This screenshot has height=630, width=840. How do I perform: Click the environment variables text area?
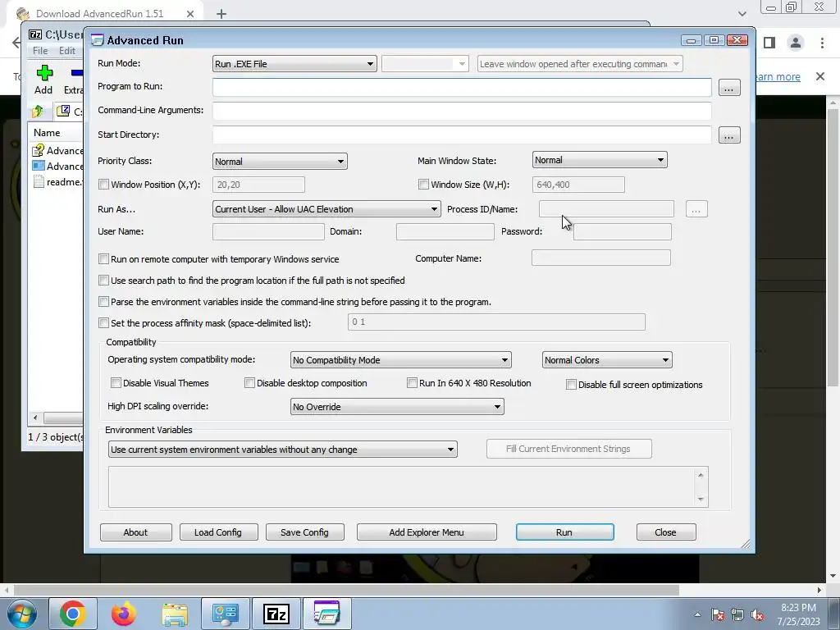402,486
